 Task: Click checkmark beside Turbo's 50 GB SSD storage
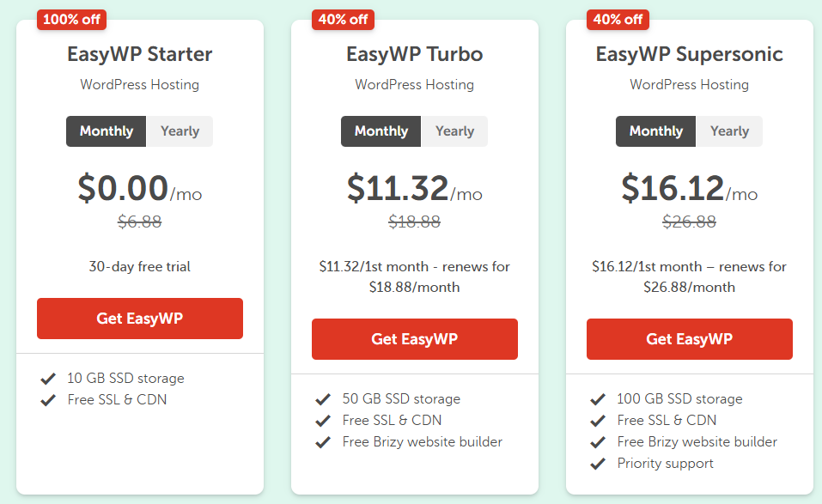pyautogui.click(x=323, y=399)
